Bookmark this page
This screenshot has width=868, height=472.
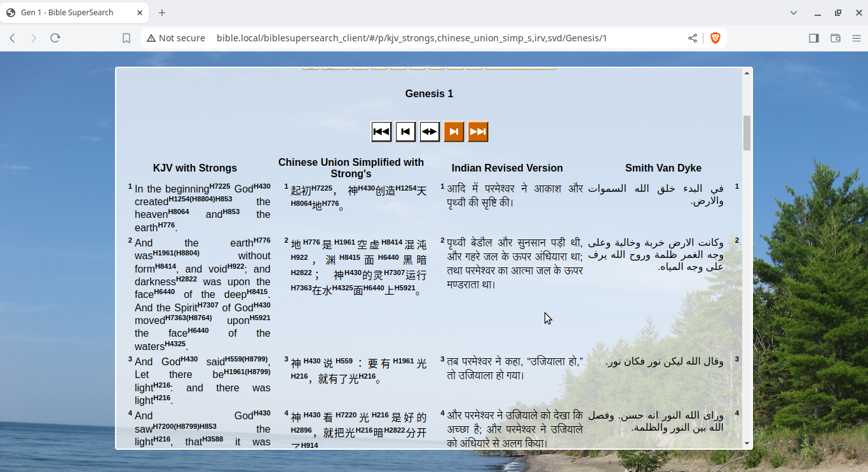(126, 38)
